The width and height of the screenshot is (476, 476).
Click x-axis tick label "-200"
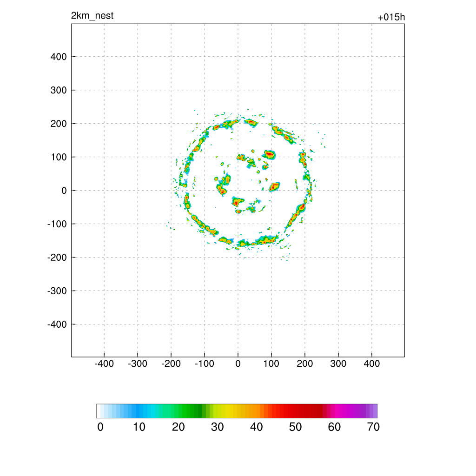[x=171, y=364]
